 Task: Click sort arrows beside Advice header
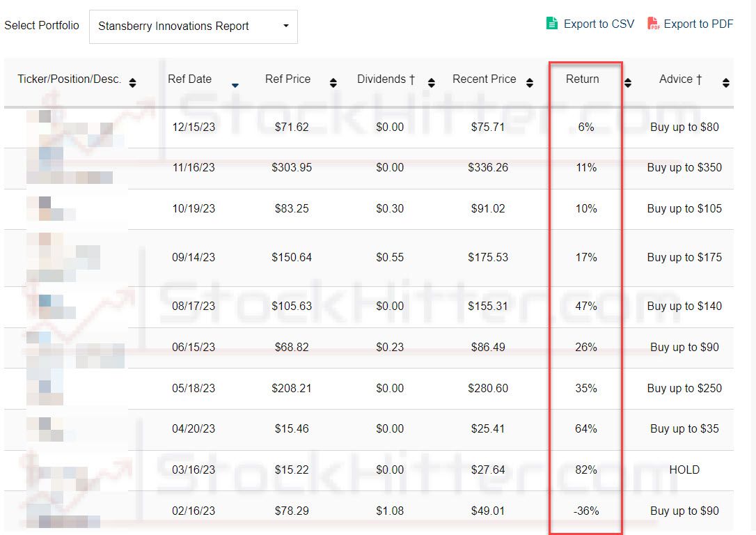coord(726,83)
